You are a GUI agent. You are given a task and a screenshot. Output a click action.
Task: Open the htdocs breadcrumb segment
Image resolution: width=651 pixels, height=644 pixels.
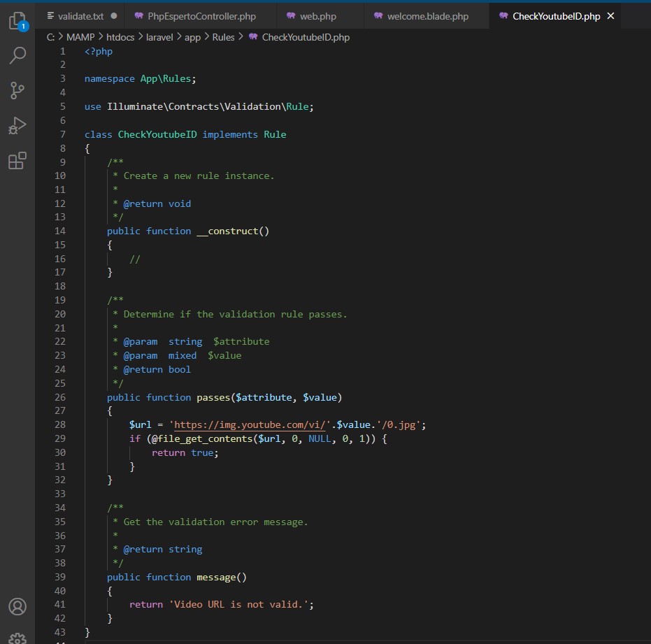pyautogui.click(x=120, y=37)
